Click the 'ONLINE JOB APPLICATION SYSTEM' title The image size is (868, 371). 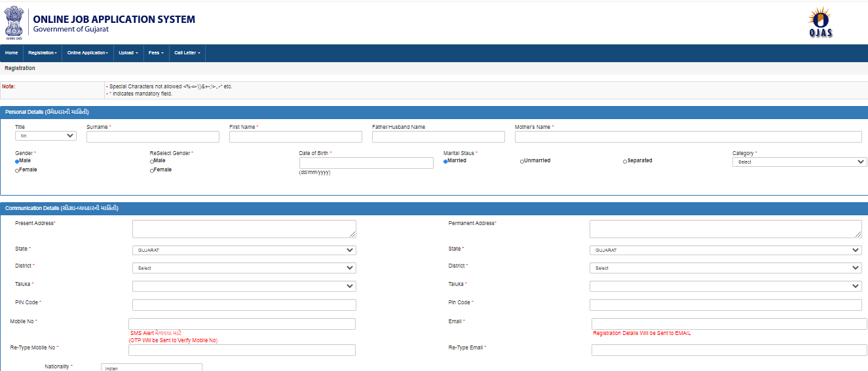114,19
